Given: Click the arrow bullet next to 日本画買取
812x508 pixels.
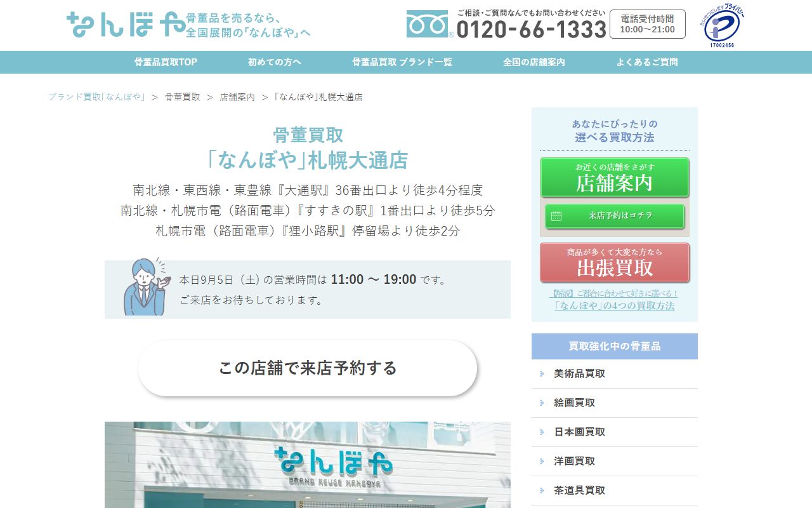Looking at the screenshot, I should click(542, 432).
